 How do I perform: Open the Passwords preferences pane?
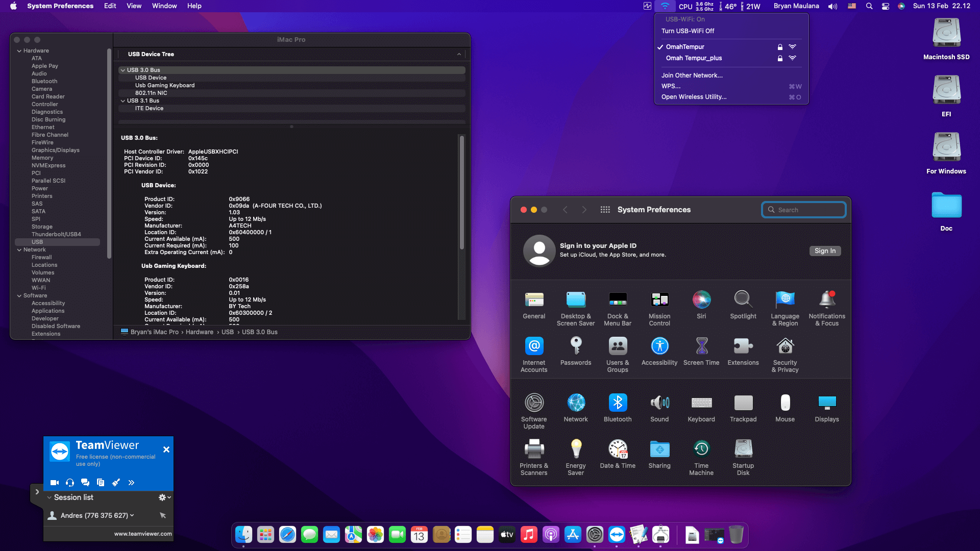coord(576,352)
